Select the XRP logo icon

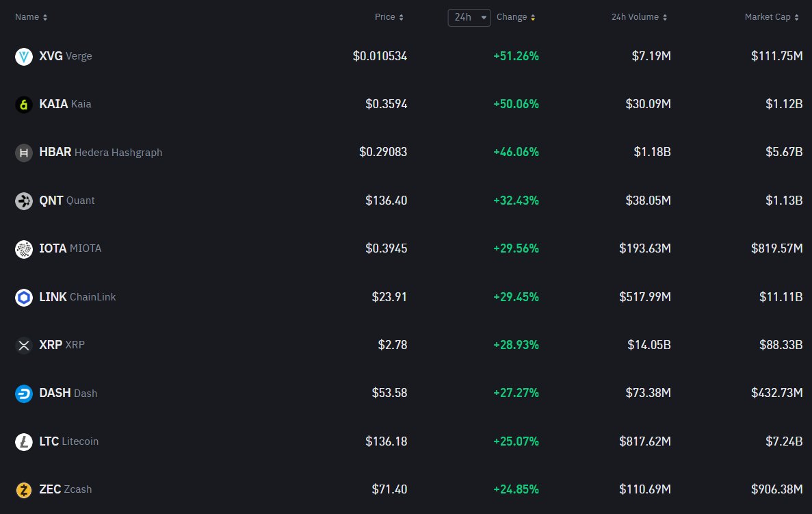(24, 346)
